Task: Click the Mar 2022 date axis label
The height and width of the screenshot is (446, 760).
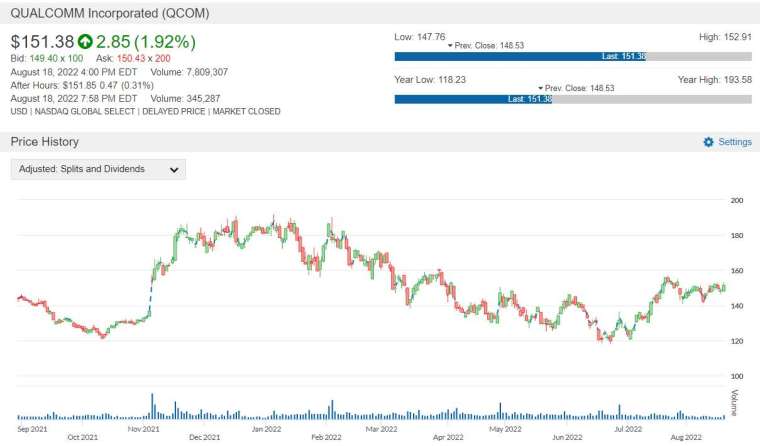Action: coord(381,429)
